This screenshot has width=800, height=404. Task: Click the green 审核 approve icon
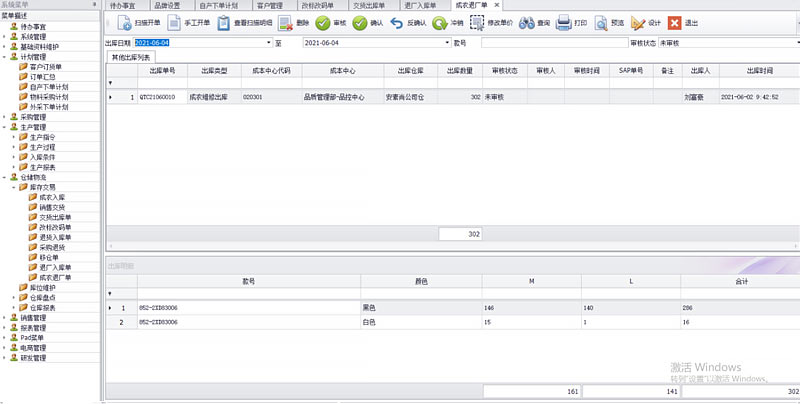(323, 22)
